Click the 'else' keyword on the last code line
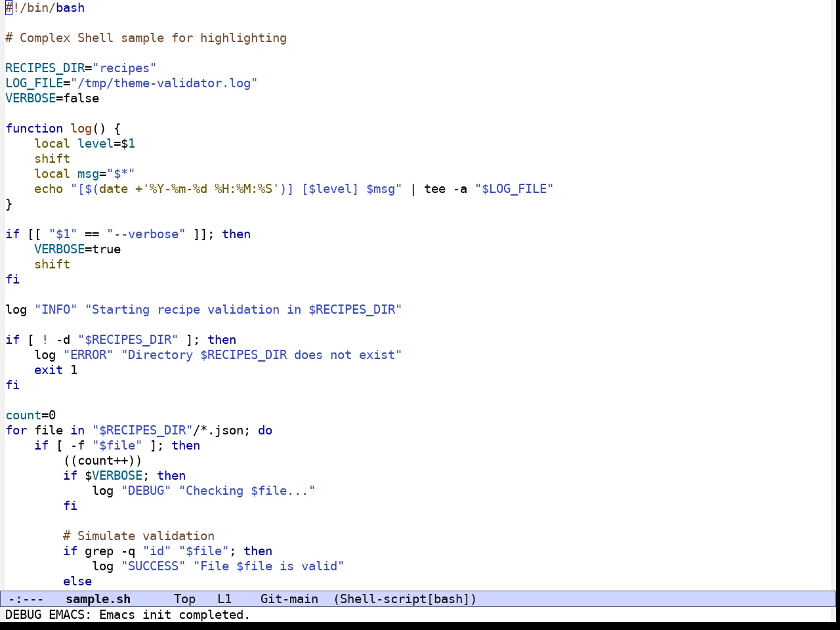840x630 pixels. coord(77,581)
